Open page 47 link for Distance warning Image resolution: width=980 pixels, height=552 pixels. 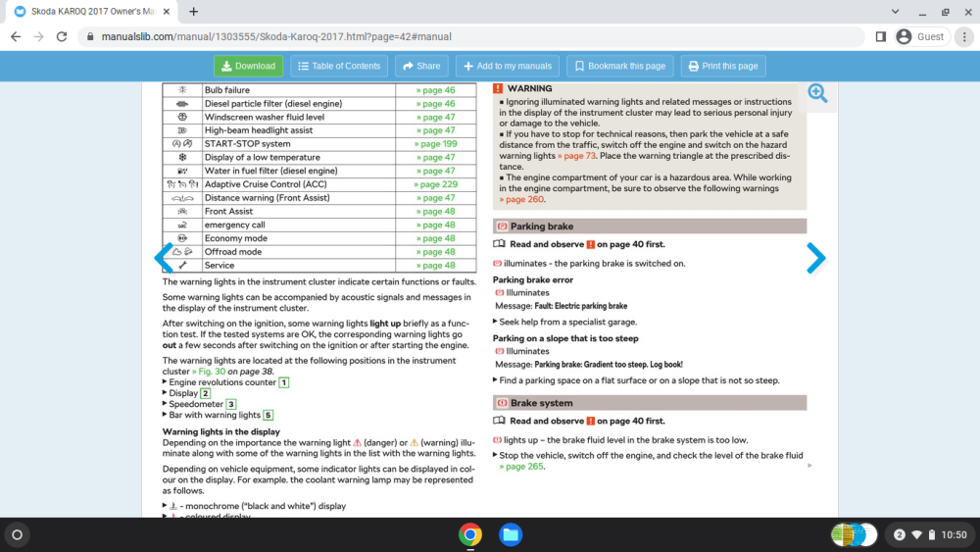436,197
